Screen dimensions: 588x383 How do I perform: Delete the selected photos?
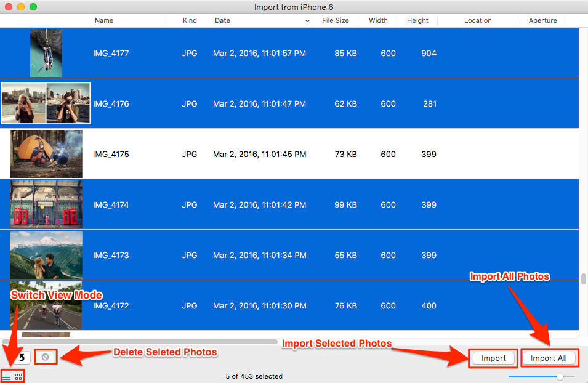click(45, 357)
